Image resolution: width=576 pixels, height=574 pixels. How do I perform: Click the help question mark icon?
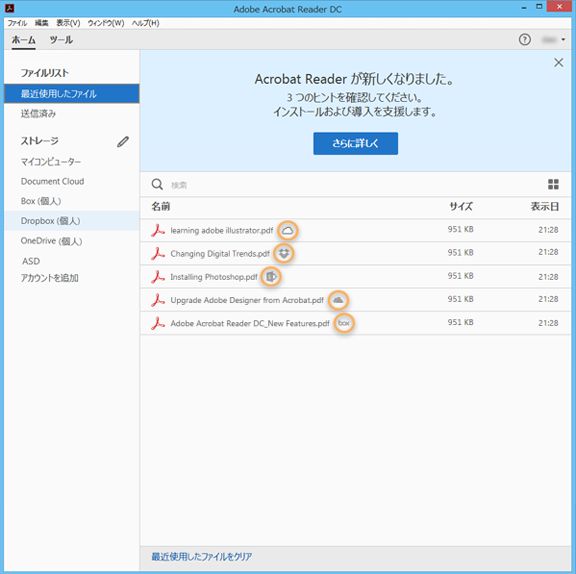click(525, 39)
